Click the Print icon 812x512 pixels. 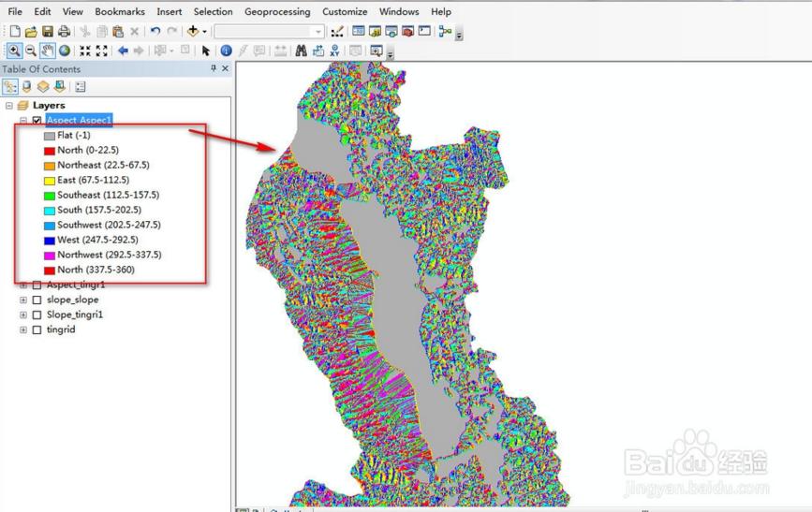pyautogui.click(x=65, y=32)
